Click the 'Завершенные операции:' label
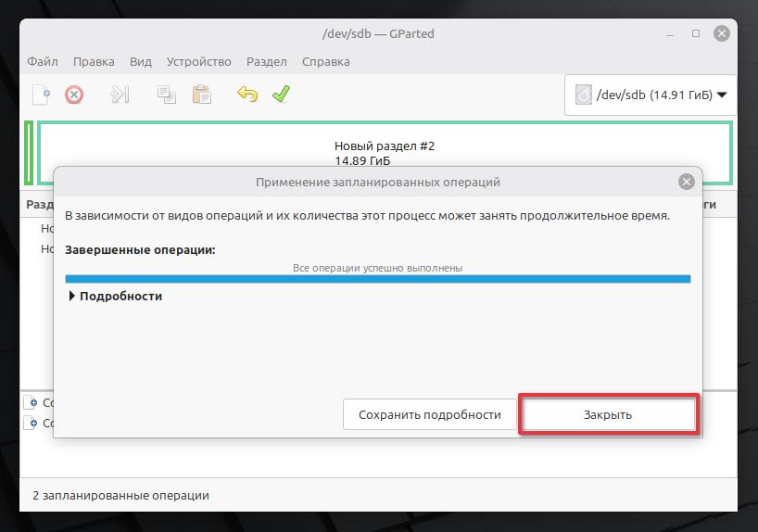This screenshot has height=532, width=758. pos(140,250)
